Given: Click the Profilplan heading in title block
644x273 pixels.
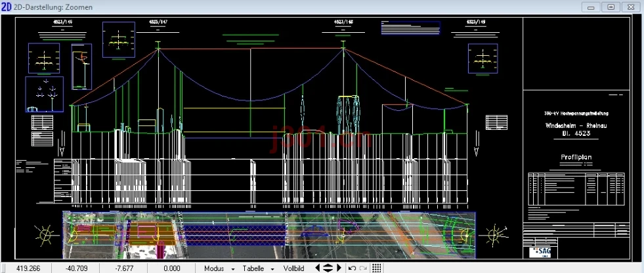Looking at the screenshot, I should click(x=576, y=157).
